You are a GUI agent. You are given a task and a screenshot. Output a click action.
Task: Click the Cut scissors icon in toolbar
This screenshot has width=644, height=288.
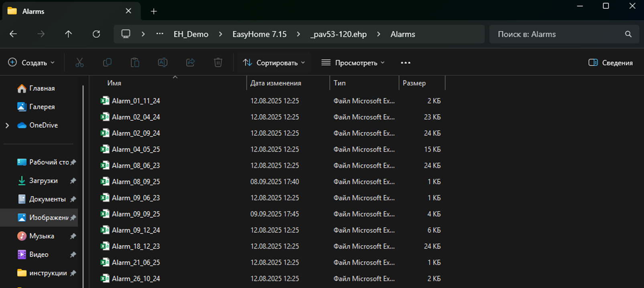pos(79,63)
